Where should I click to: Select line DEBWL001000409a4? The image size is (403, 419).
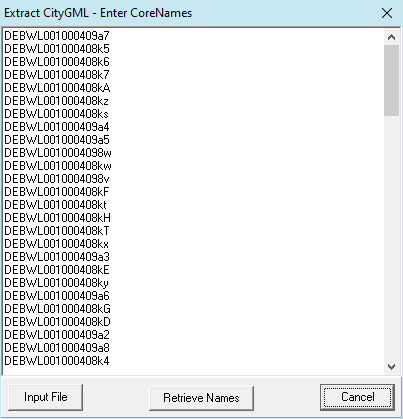(x=57, y=127)
